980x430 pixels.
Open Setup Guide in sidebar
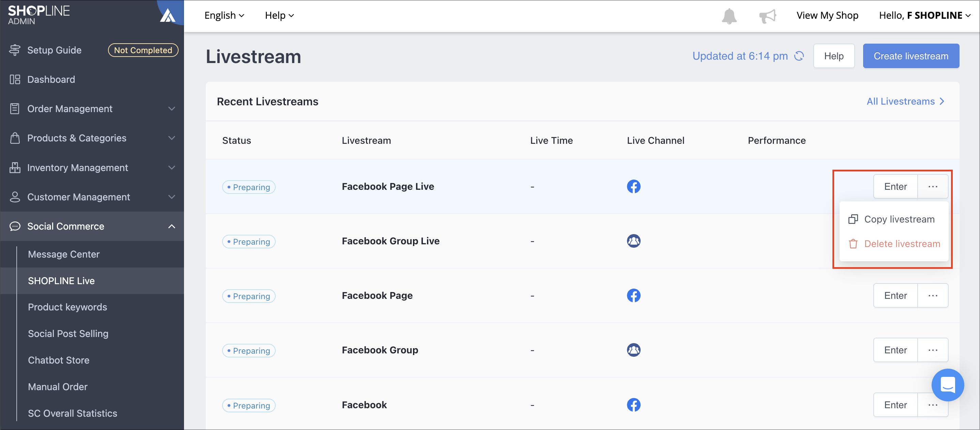(x=54, y=50)
